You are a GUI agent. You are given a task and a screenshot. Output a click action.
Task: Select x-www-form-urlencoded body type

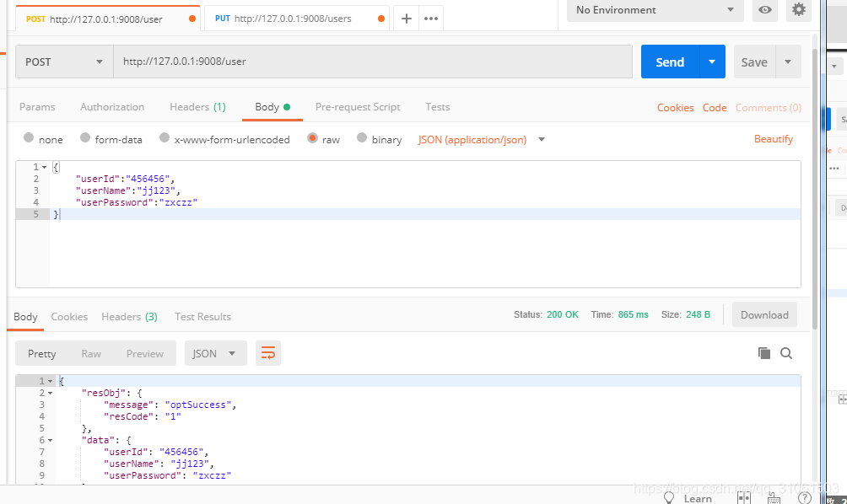pos(165,138)
